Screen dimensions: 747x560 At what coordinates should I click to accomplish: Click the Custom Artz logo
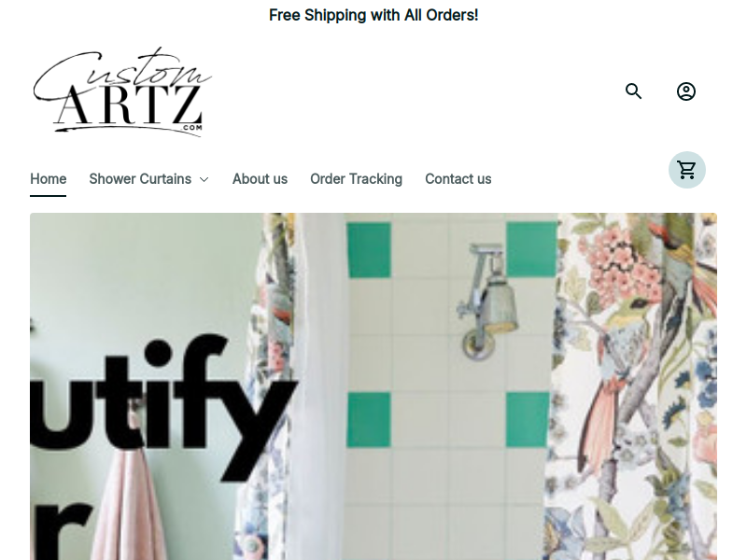pyautogui.click(x=122, y=91)
